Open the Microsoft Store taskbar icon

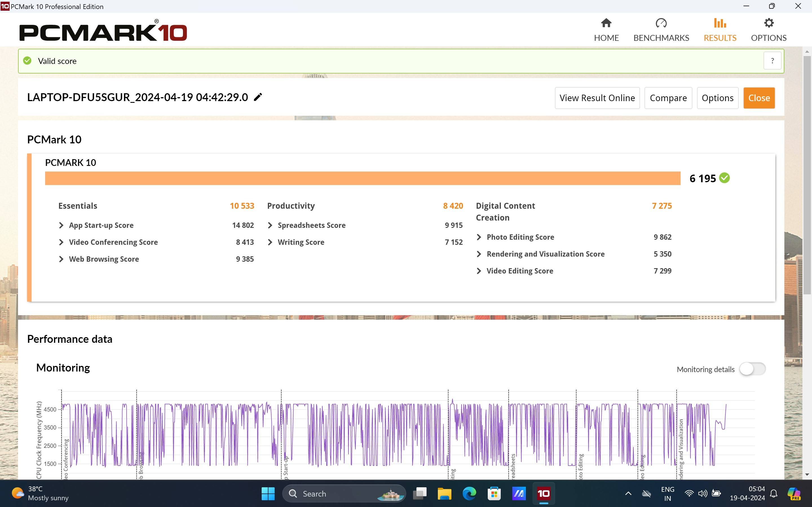pos(494,493)
